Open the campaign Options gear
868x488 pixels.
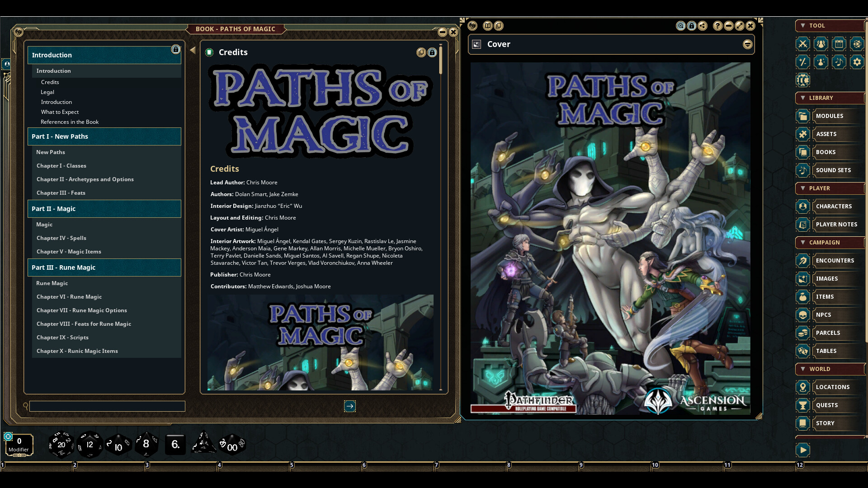857,62
